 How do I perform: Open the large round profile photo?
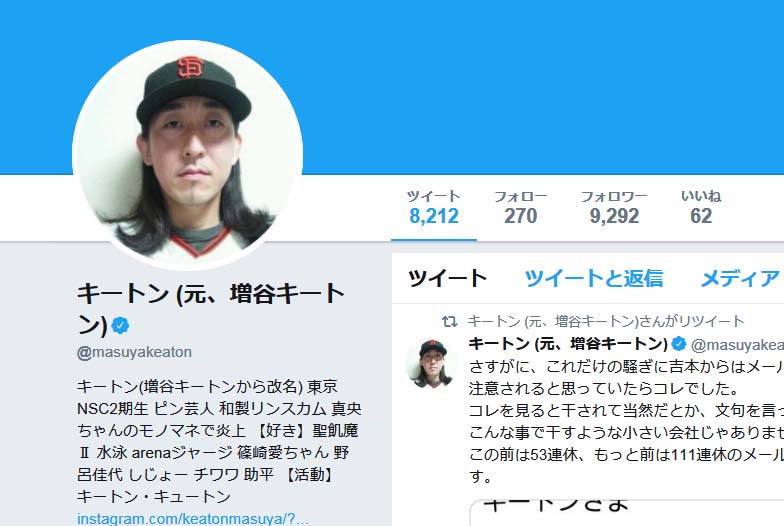point(188,155)
